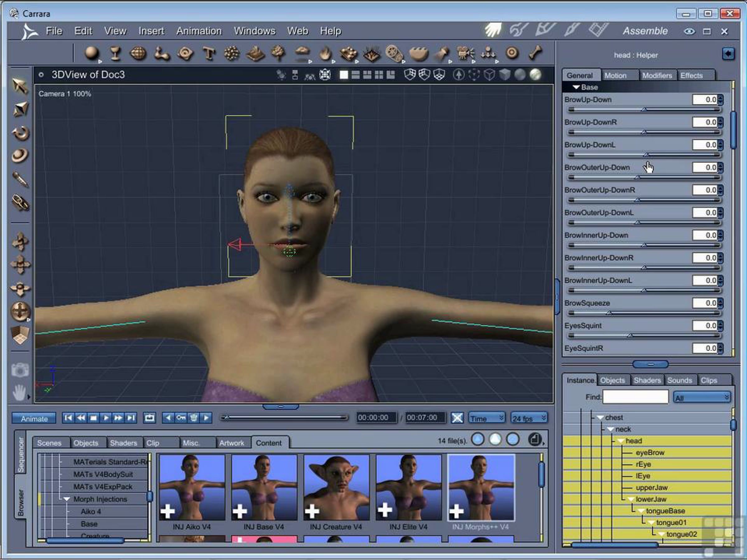Image resolution: width=747 pixels, height=560 pixels.
Task: Add INJ Aiko V4 with plus icon
Action: point(168,511)
